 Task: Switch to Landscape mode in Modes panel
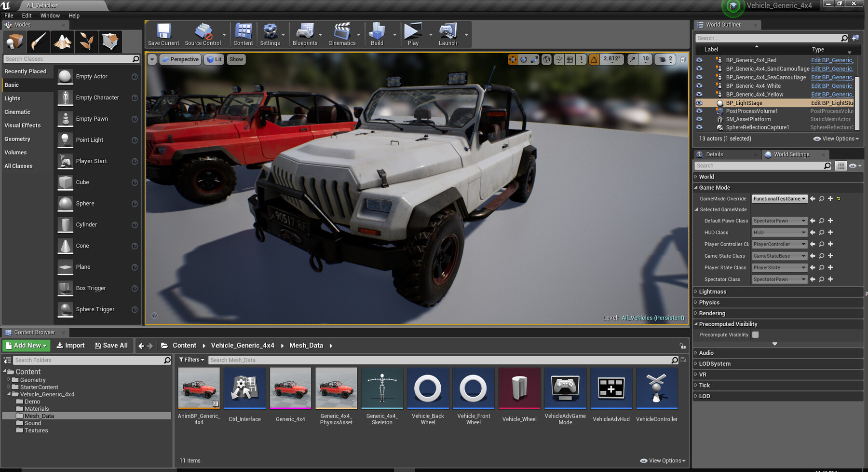click(x=62, y=42)
